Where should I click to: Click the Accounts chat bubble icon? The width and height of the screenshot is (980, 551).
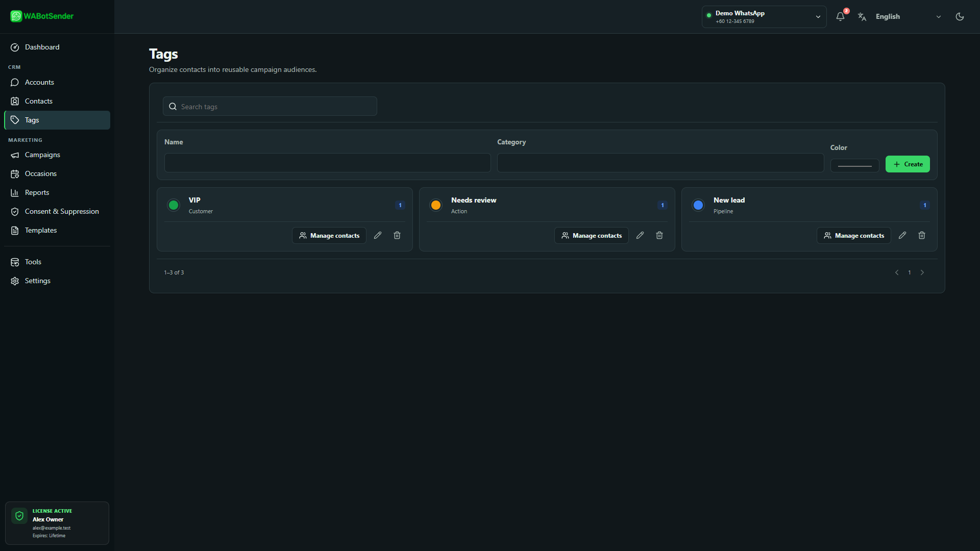(15, 82)
